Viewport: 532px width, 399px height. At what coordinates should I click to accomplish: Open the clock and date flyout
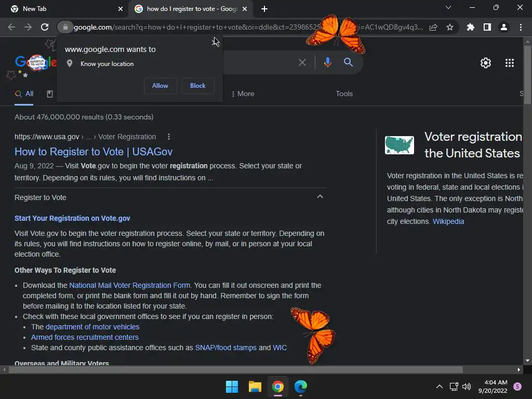[x=493, y=387]
